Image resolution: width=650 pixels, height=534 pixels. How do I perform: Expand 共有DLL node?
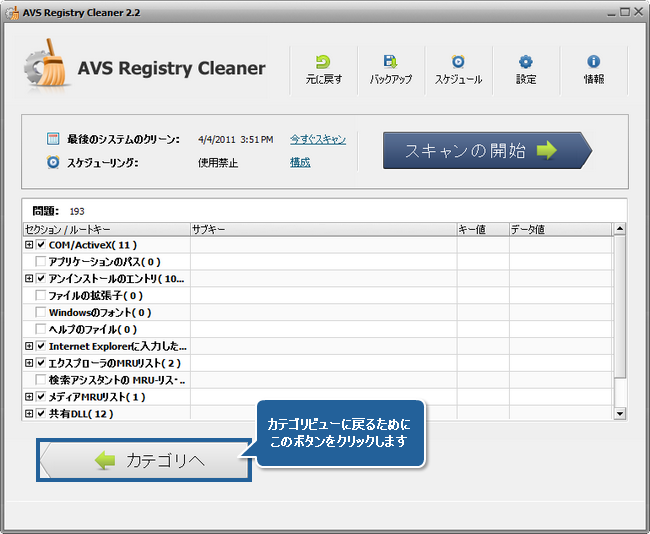[x=29, y=413]
